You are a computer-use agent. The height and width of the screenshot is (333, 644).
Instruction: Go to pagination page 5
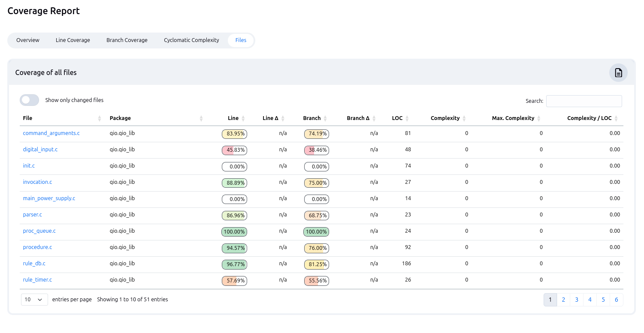(x=603, y=300)
